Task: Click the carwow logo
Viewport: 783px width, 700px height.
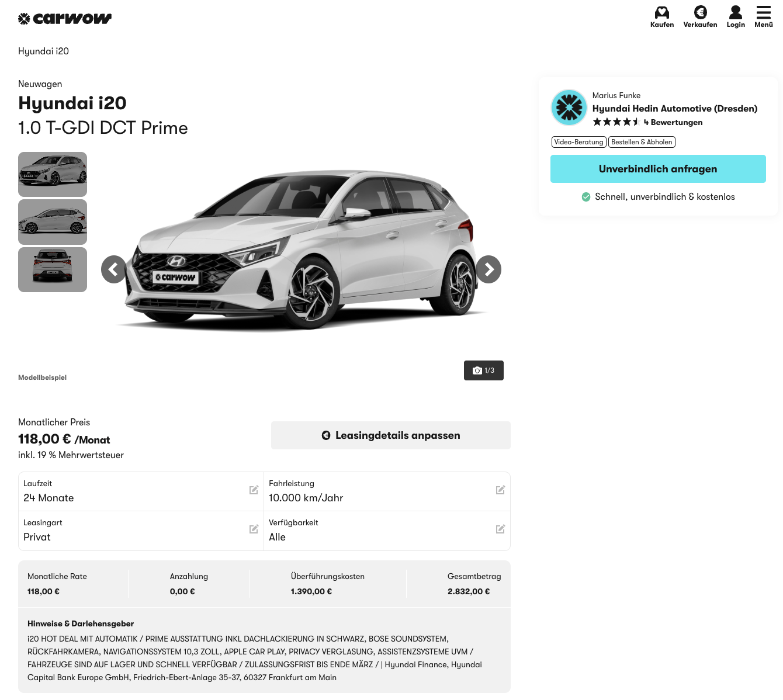Action: coord(65,19)
